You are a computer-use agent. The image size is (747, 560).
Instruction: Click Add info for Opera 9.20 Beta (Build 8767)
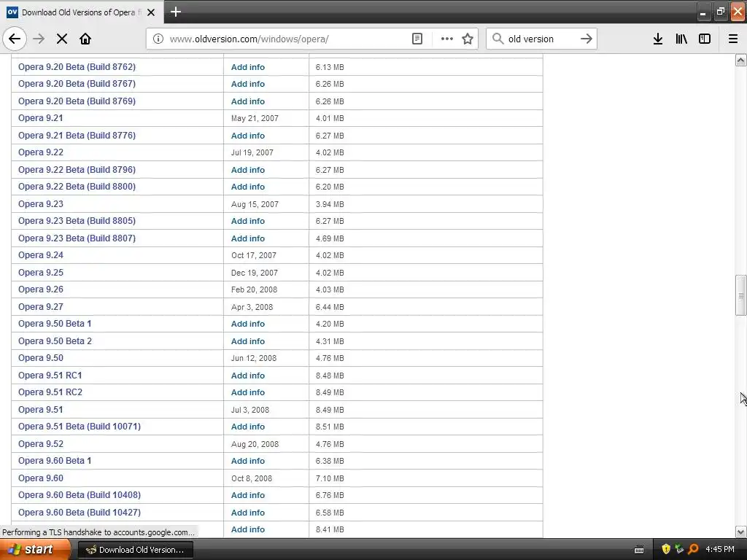(248, 84)
